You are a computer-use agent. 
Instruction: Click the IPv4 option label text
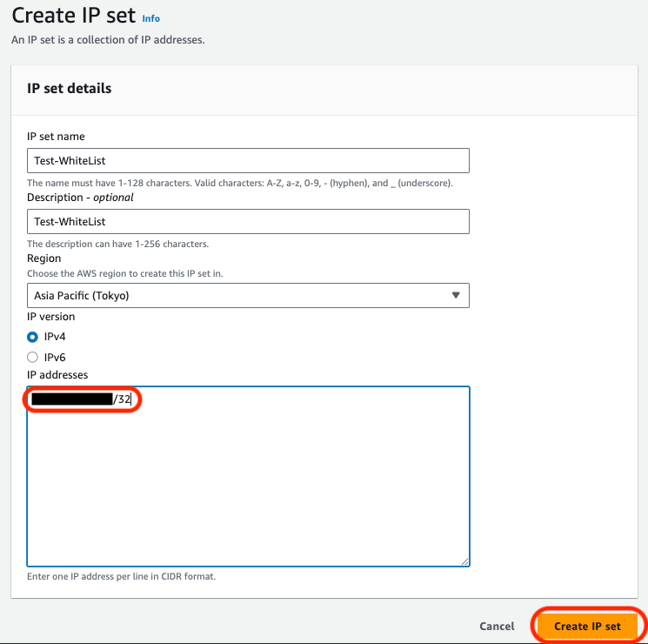[x=55, y=336]
